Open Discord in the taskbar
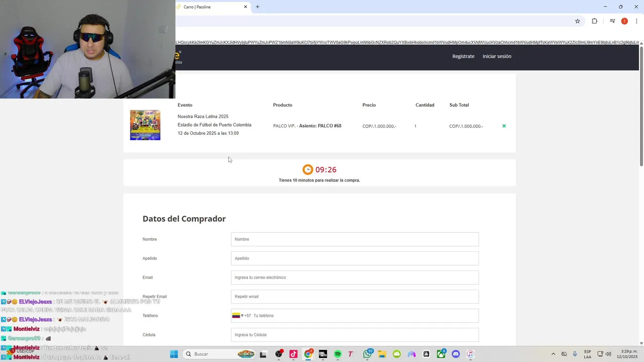644x362 pixels. pos(456,354)
